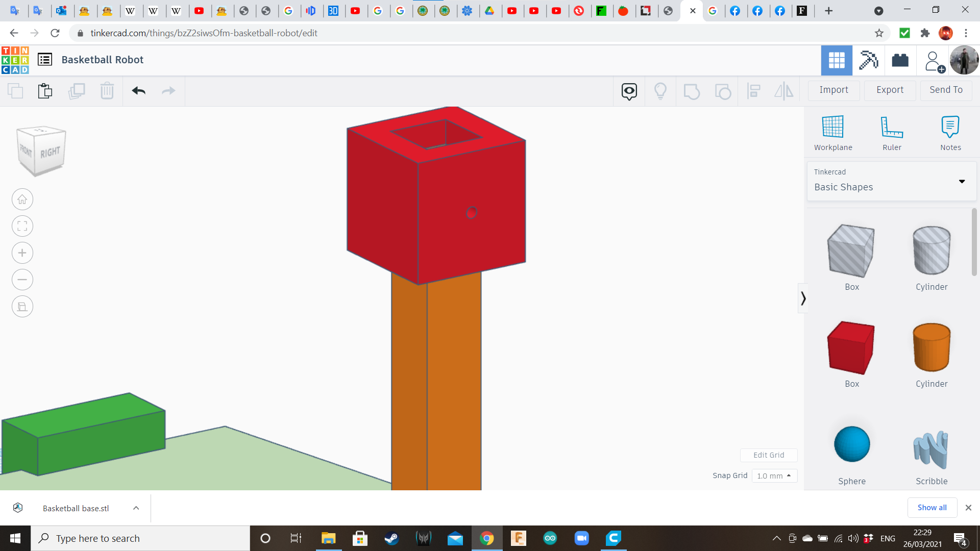This screenshot has height=551, width=980.
Task: Click the Undo arrow in the toolbar
Action: pyautogui.click(x=138, y=90)
